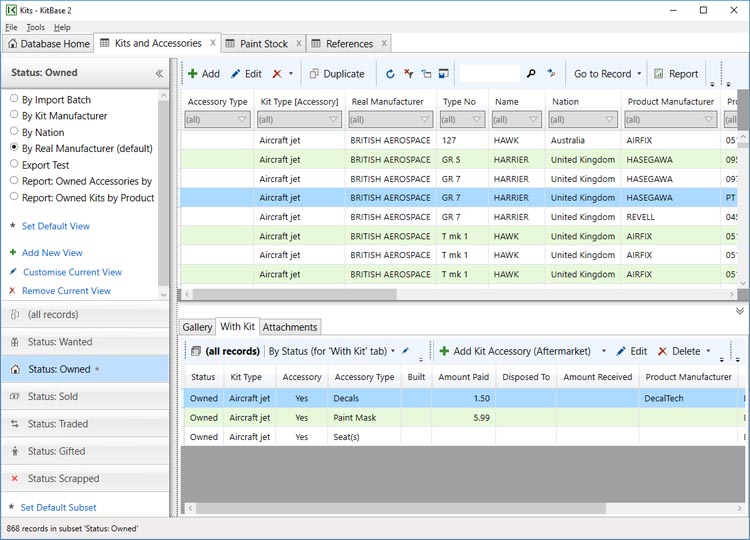Click the Report toolbar icon
This screenshot has width=750, height=540.
point(658,74)
